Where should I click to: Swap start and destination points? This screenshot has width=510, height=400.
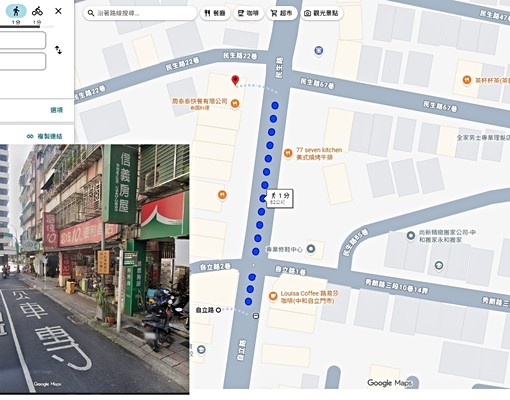58,50
